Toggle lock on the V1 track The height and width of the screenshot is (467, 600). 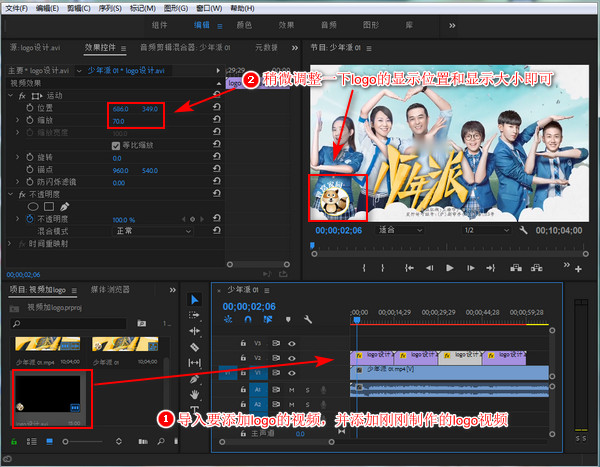(x=243, y=372)
